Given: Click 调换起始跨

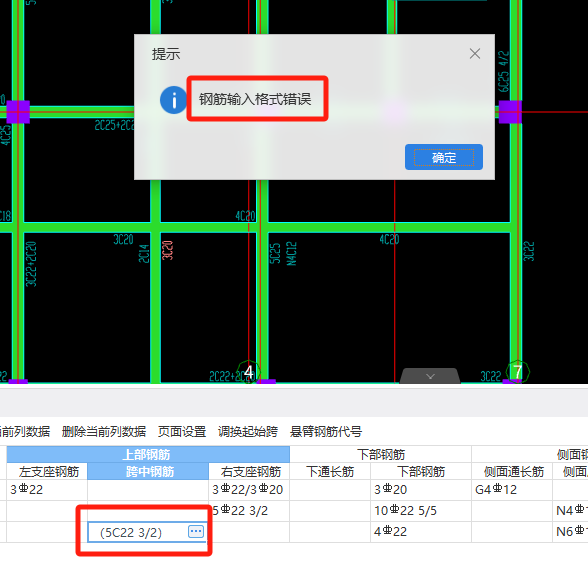Looking at the screenshot, I should coord(248,432).
